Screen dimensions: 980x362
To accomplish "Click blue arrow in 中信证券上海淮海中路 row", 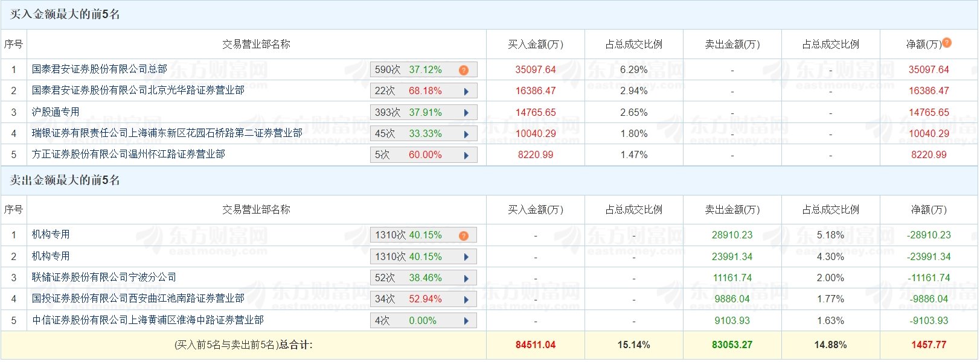I will click(466, 321).
